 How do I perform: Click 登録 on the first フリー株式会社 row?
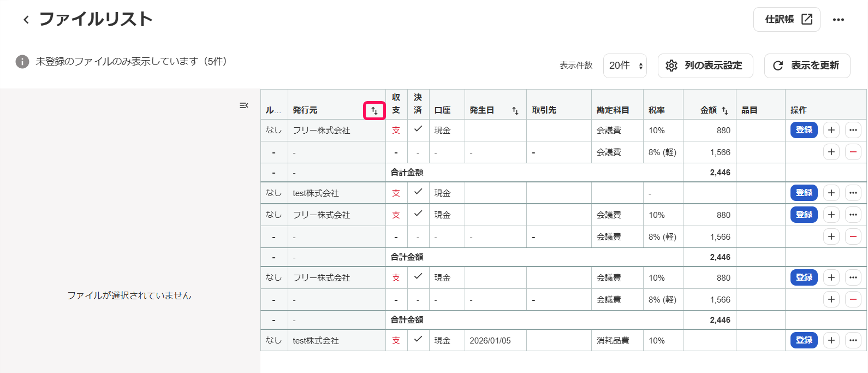804,130
